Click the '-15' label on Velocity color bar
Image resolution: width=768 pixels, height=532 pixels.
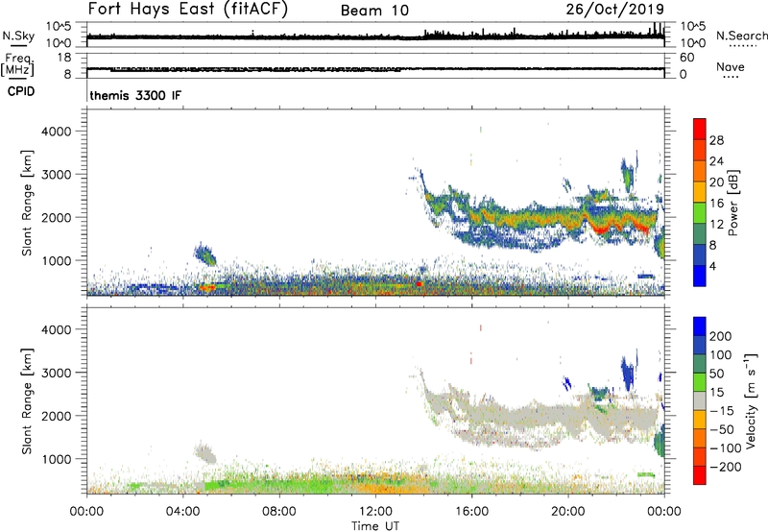coord(722,411)
